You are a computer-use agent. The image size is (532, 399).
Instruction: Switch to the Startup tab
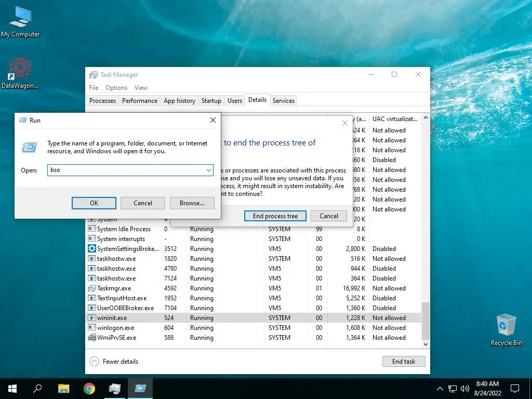(211, 101)
